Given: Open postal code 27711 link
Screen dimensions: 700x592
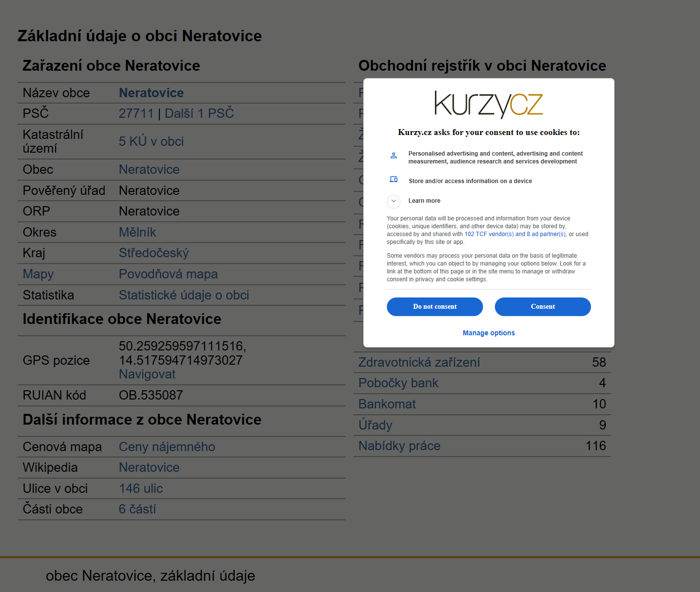Looking at the screenshot, I should [136, 113].
